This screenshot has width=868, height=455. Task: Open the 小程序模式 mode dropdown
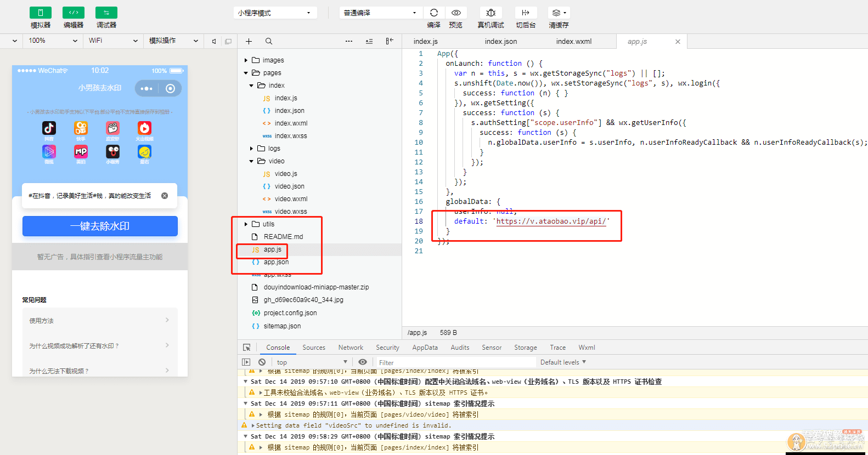pyautogui.click(x=274, y=13)
